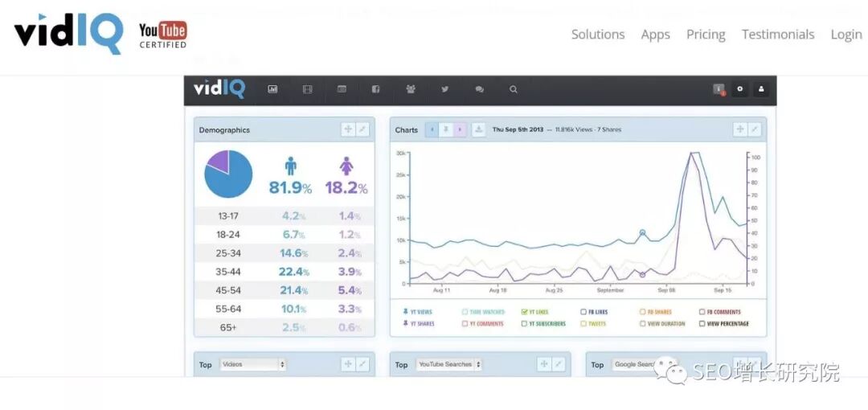Screen dimensions: 868x410
Task: Click the expand icon on Top YouTube Searches panel
Action: 558,364
